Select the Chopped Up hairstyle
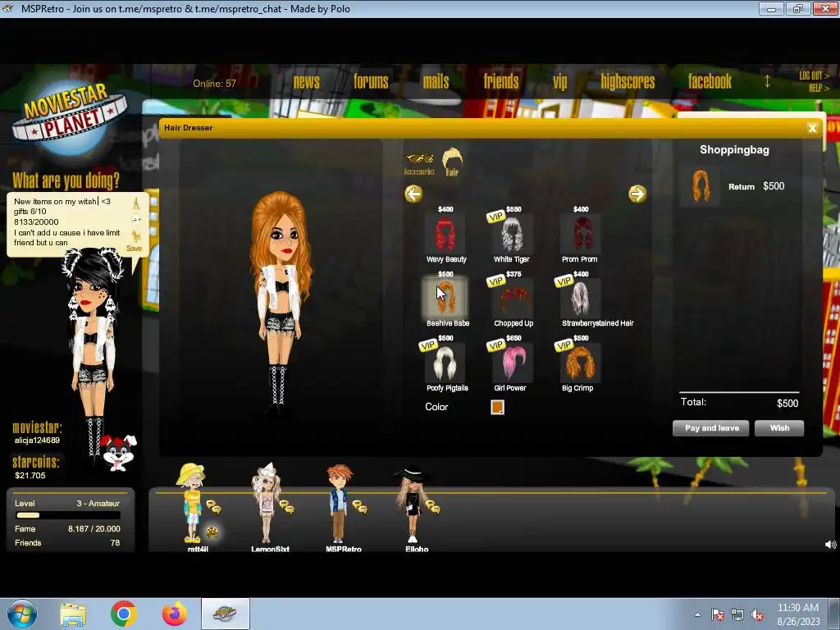Image resolution: width=840 pixels, height=630 pixels. point(512,299)
